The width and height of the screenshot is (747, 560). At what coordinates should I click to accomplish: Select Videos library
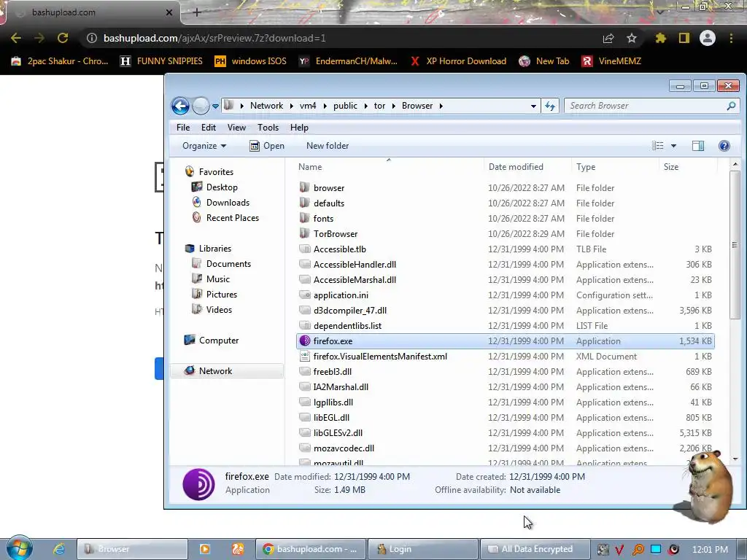pos(219,309)
